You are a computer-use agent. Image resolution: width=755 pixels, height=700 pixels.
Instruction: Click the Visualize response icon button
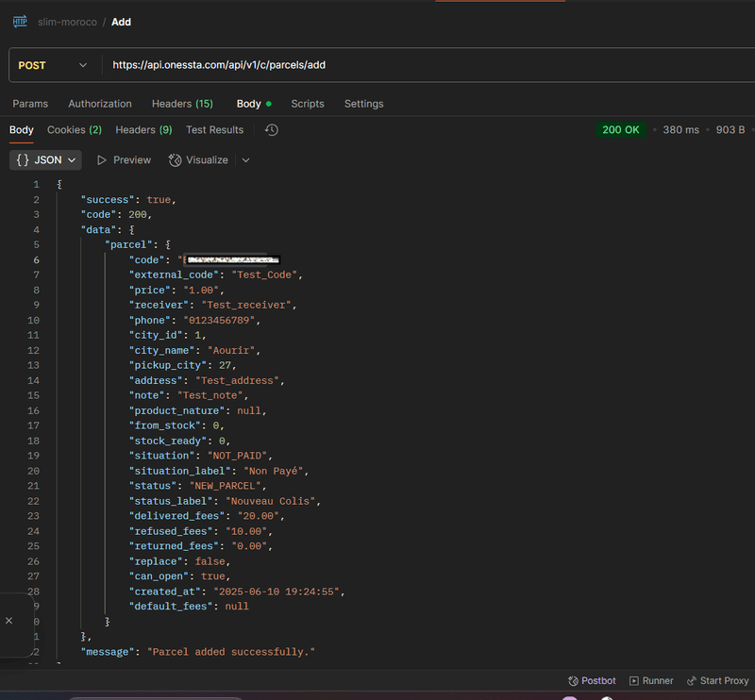[x=175, y=160]
